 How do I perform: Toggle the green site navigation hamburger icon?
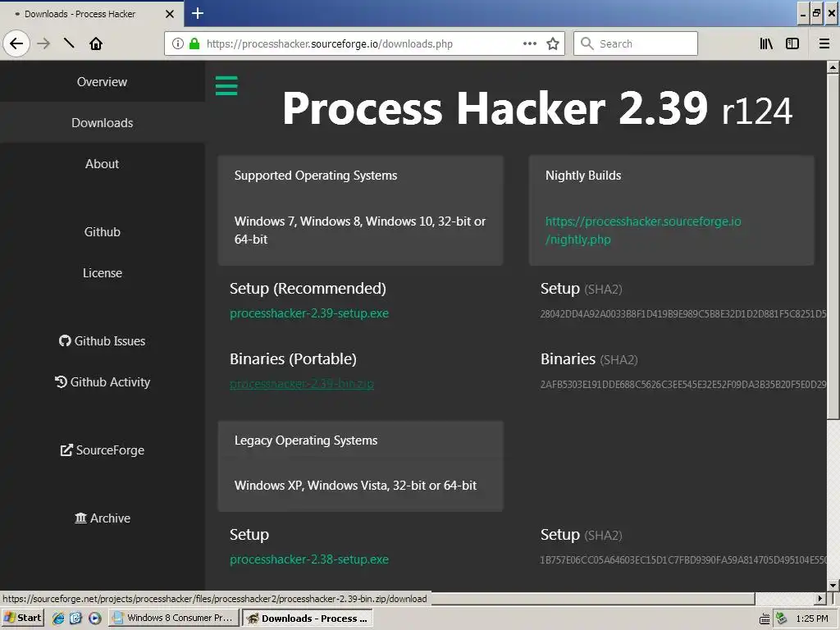tap(226, 85)
